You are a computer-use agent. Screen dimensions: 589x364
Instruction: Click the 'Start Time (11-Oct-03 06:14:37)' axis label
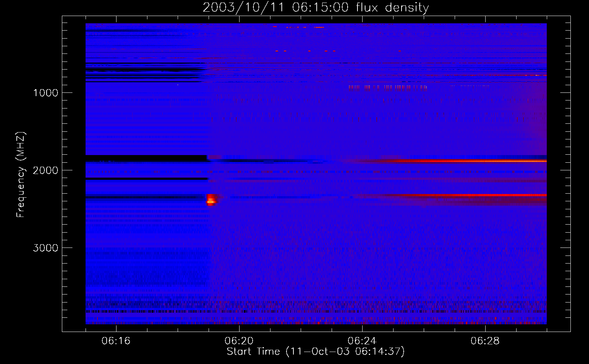pos(316,352)
